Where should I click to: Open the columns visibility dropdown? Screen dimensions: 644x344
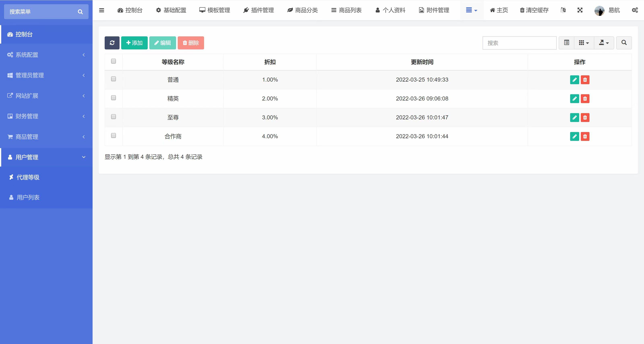tap(584, 43)
